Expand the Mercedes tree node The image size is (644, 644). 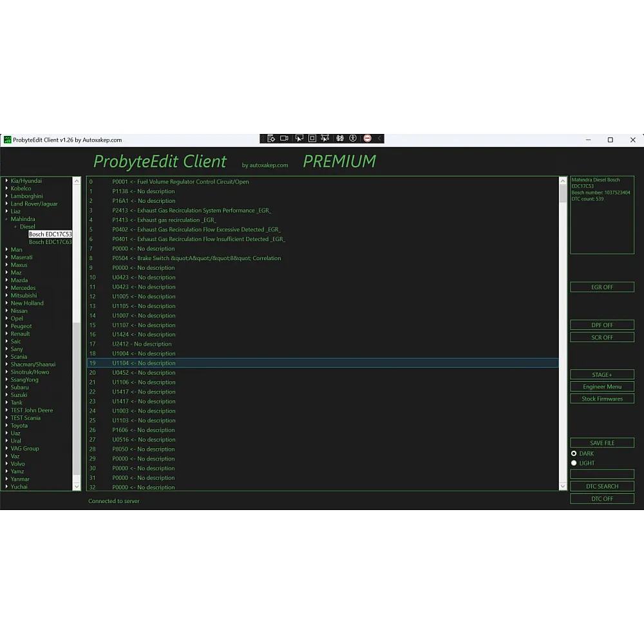click(x=6, y=288)
